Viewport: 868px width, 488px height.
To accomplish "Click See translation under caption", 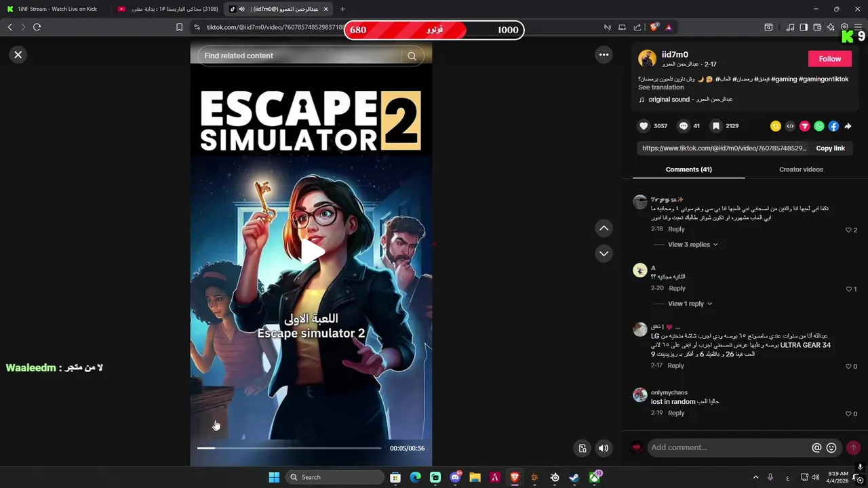I will tap(660, 87).
